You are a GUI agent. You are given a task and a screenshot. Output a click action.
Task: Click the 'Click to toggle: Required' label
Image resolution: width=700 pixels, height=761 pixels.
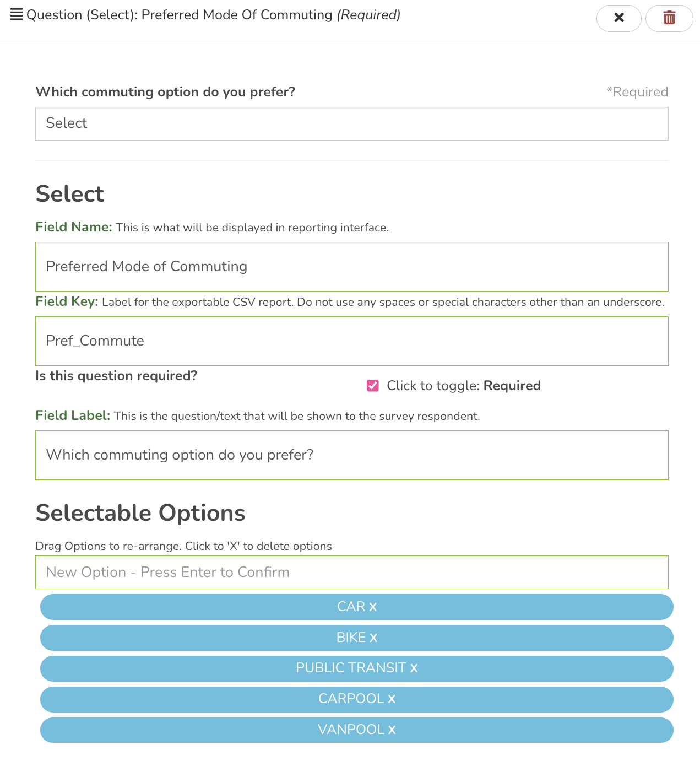(x=463, y=386)
